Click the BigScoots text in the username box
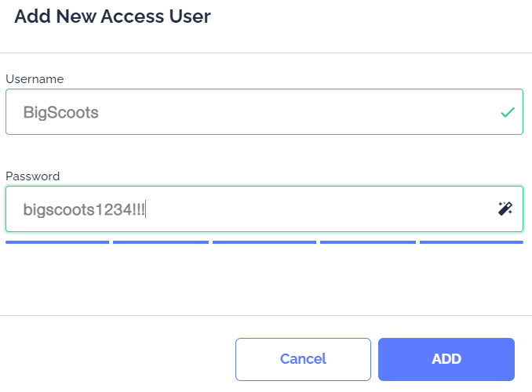Screen dimensions: 532x392 coord(61,112)
